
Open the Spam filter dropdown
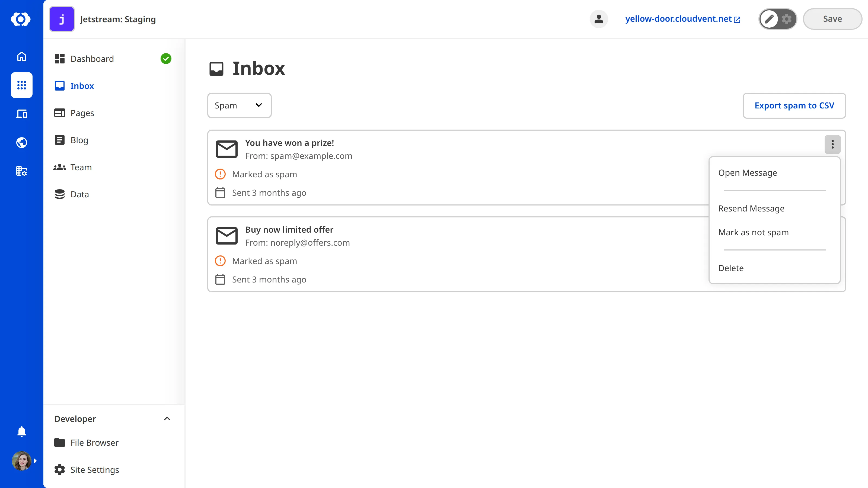click(x=239, y=105)
